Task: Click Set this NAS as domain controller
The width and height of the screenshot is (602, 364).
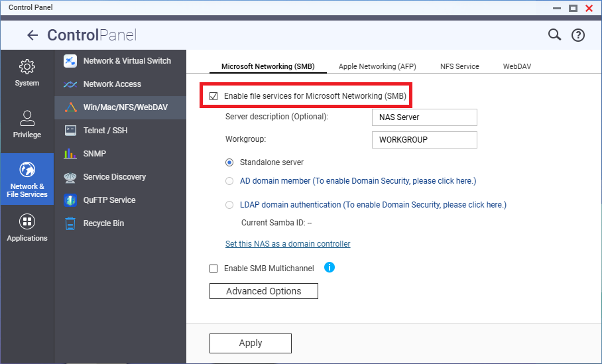Action: 288,244
